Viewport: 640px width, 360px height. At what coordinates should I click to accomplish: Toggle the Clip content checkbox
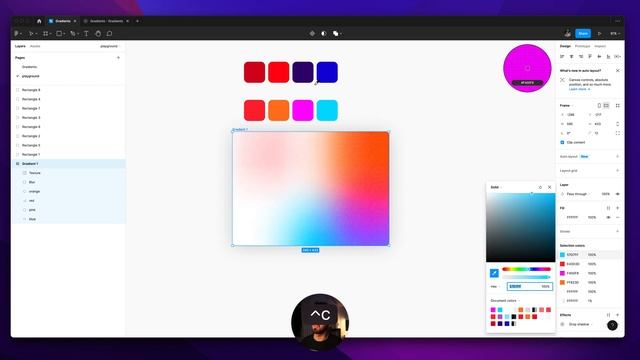pyautogui.click(x=562, y=142)
